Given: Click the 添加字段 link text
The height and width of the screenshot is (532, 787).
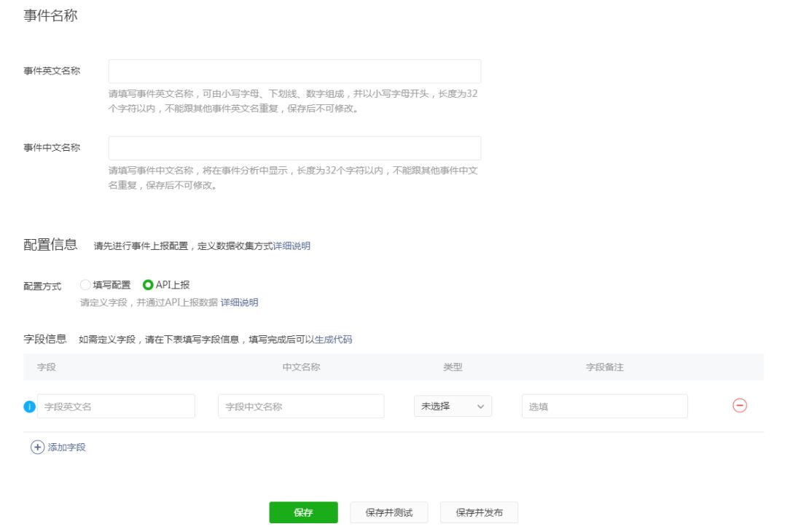Looking at the screenshot, I should 67,447.
